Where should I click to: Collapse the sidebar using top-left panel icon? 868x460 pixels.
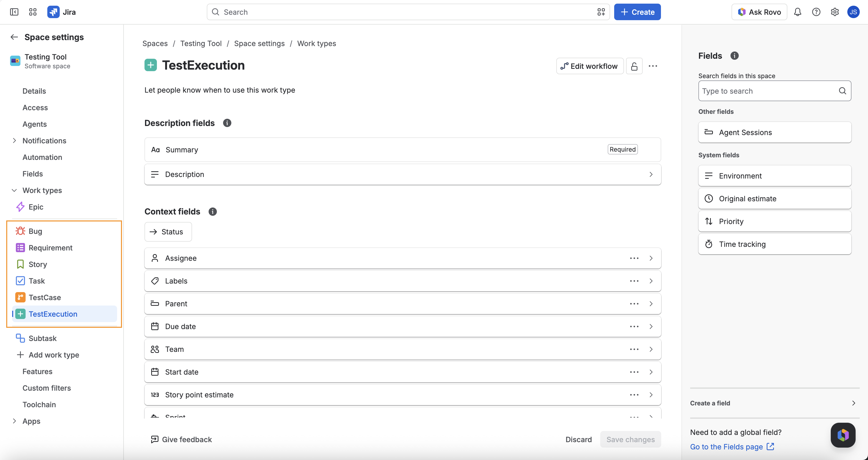coord(14,12)
